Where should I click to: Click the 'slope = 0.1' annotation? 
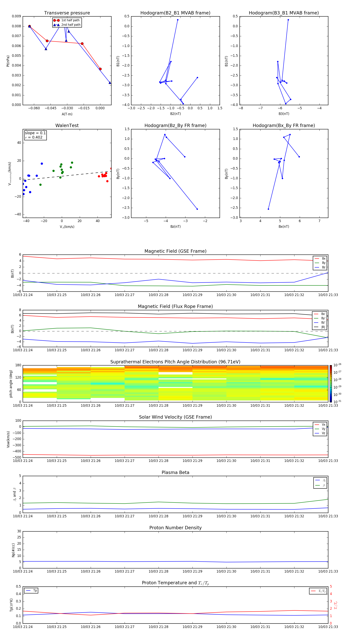pos(35,133)
